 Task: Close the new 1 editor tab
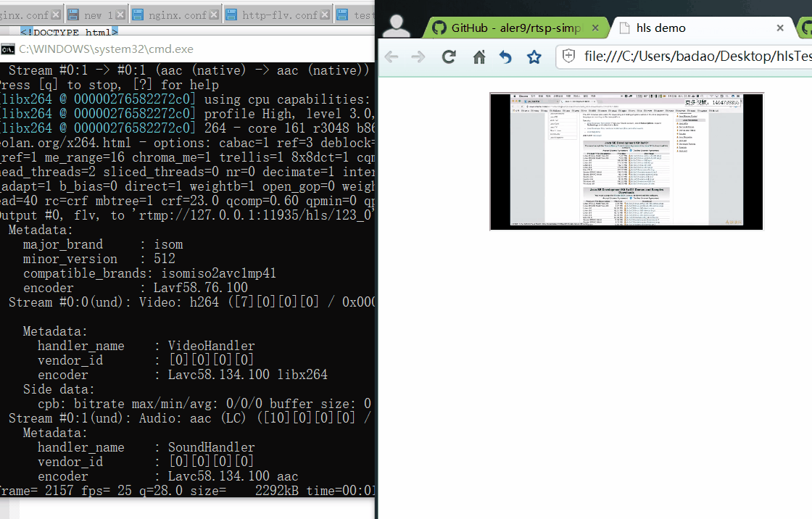(x=120, y=14)
